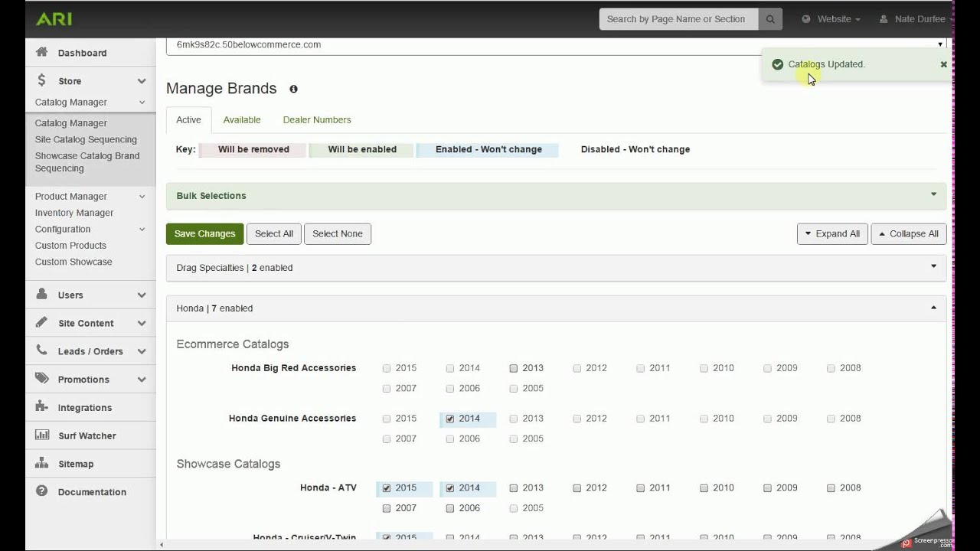
Task: Click the Will be enabled key swatch
Action: pyautogui.click(x=362, y=149)
